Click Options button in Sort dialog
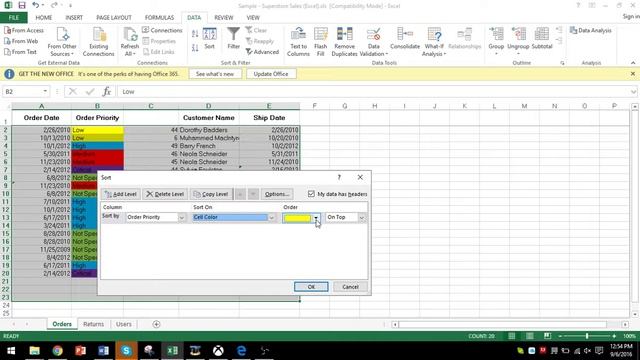This screenshot has width=640, height=360. coord(277,194)
